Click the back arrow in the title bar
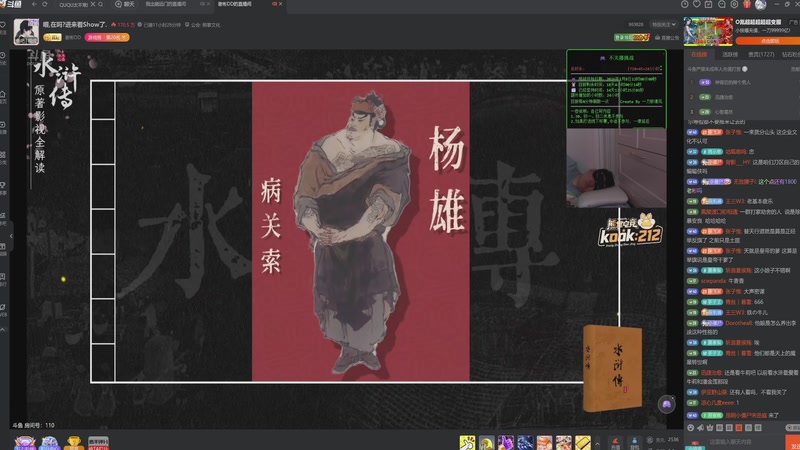800x450 pixels. (x=34, y=4)
